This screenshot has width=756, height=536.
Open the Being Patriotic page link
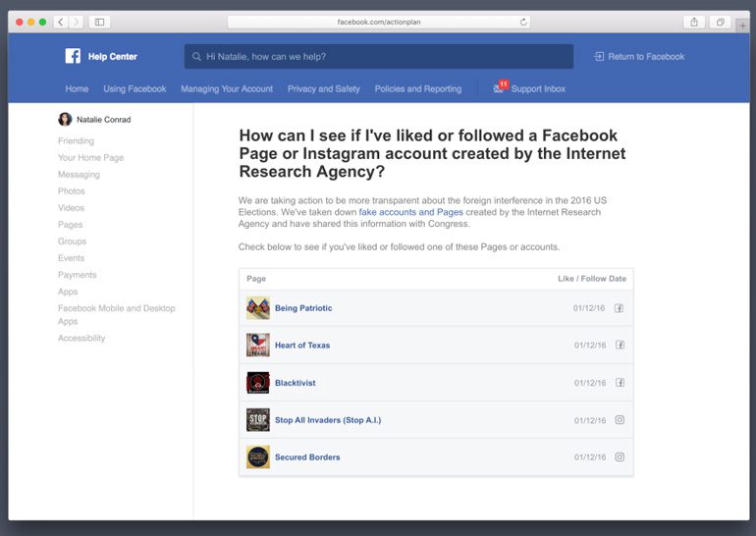click(x=303, y=308)
